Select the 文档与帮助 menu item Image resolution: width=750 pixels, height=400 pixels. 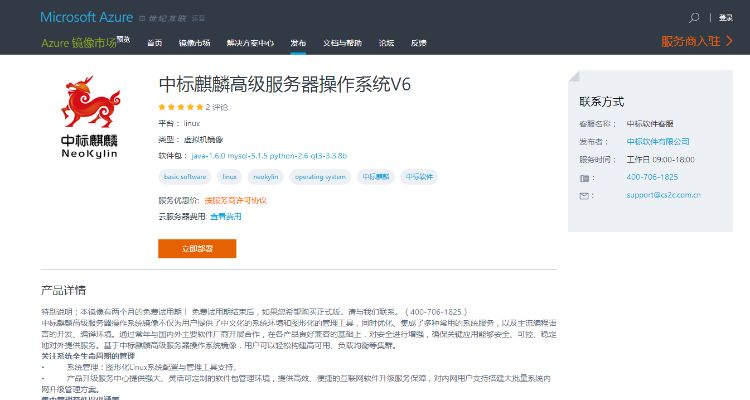click(342, 43)
